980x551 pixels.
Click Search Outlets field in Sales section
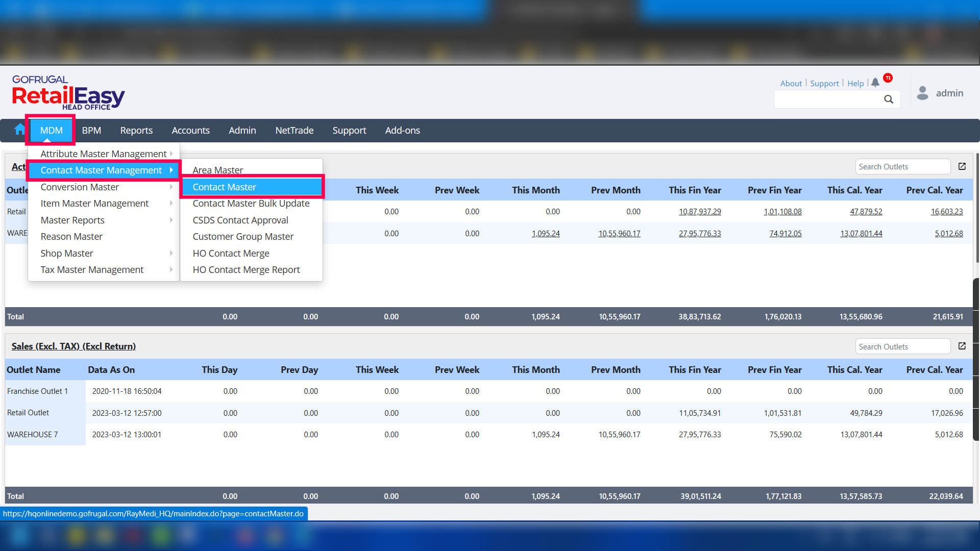[902, 346]
